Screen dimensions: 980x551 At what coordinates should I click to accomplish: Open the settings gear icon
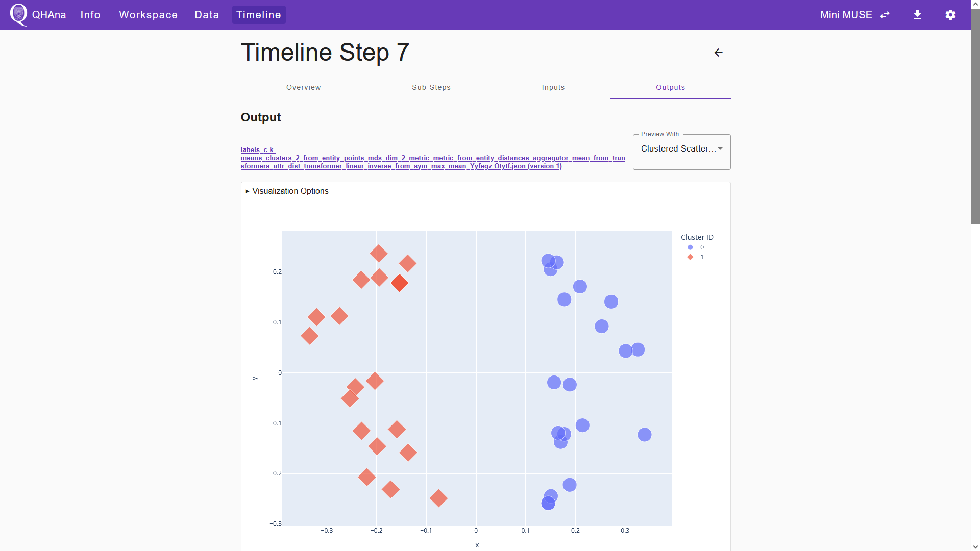[950, 15]
